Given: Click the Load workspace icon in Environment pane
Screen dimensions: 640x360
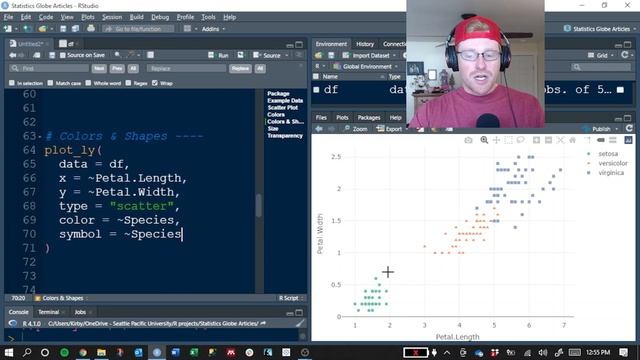Looking at the screenshot, I should pyautogui.click(x=318, y=55).
